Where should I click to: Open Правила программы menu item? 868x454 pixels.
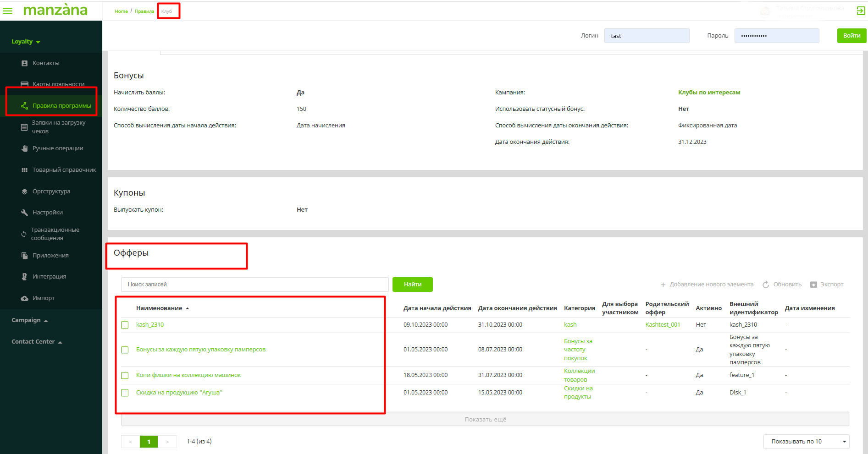tap(61, 106)
